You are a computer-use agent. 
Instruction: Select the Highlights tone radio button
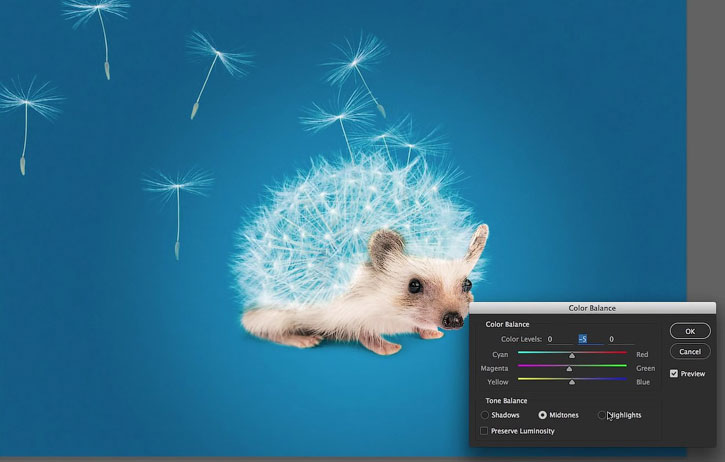click(602, 415)
